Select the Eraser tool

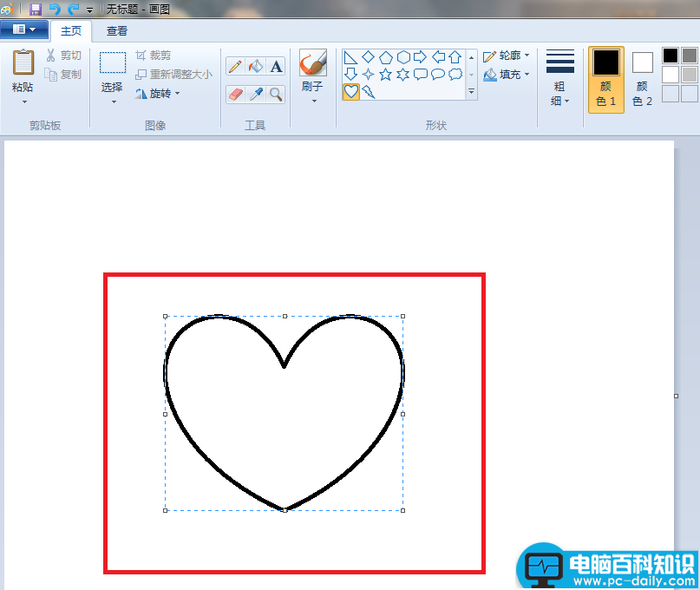(235, 94)
